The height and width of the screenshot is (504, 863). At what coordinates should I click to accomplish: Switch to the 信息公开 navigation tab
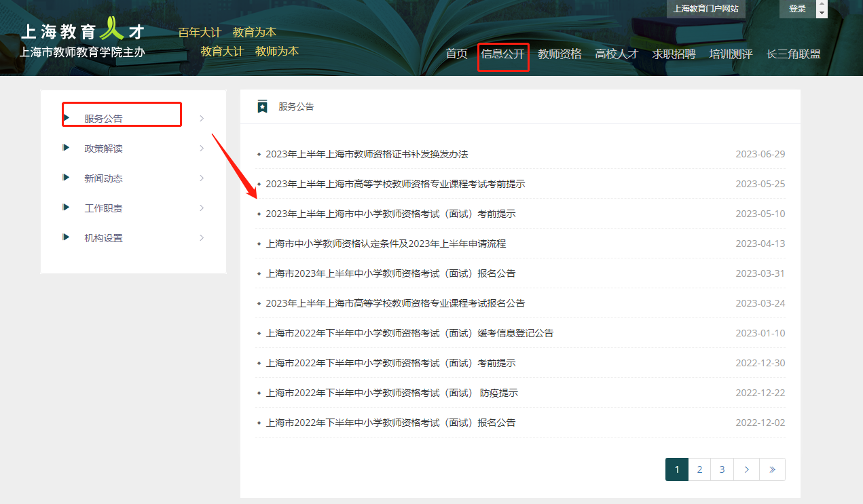click(502, 56)
